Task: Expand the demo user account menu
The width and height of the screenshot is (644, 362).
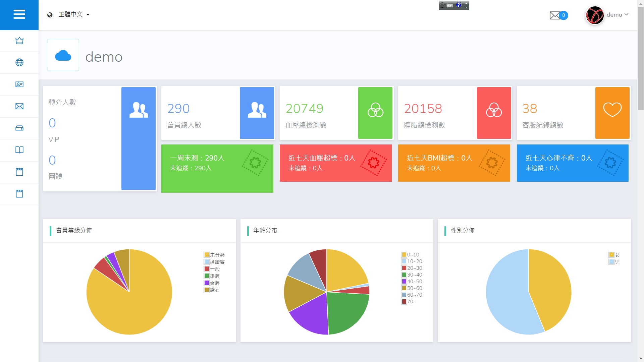Action: point(617,15)
